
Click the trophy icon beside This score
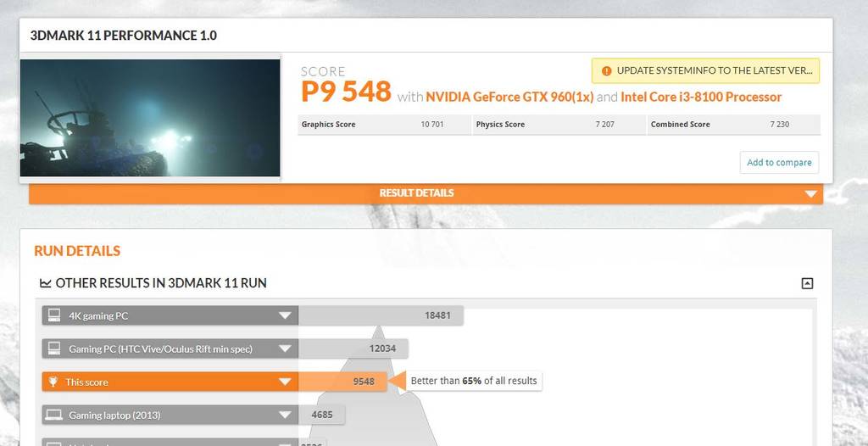pos(53,382)
